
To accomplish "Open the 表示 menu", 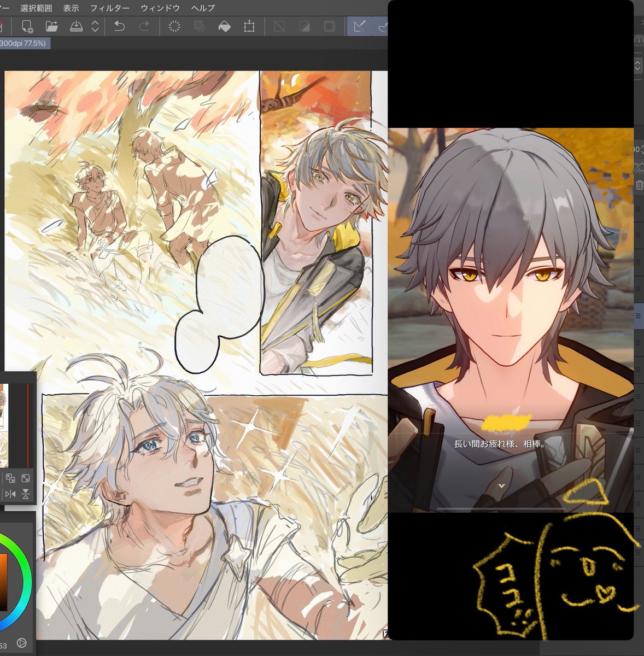I will [71, 8].
